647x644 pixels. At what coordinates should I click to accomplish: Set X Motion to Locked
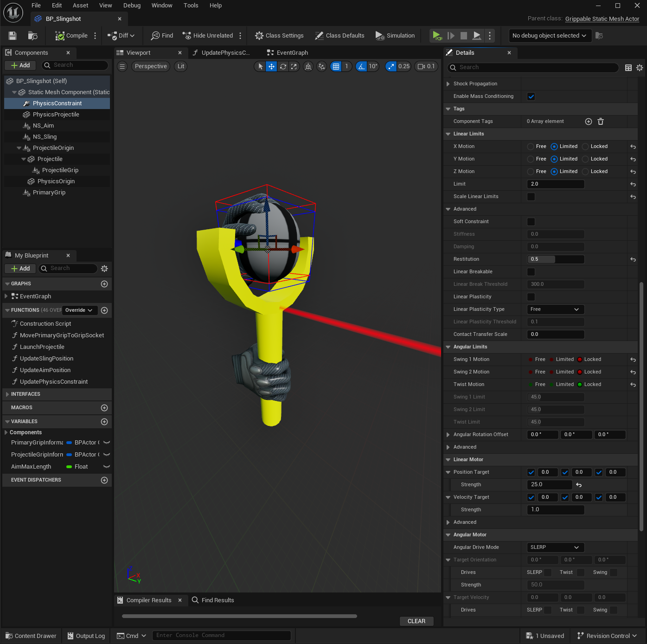pyautogui.click(x=586, y=147)
